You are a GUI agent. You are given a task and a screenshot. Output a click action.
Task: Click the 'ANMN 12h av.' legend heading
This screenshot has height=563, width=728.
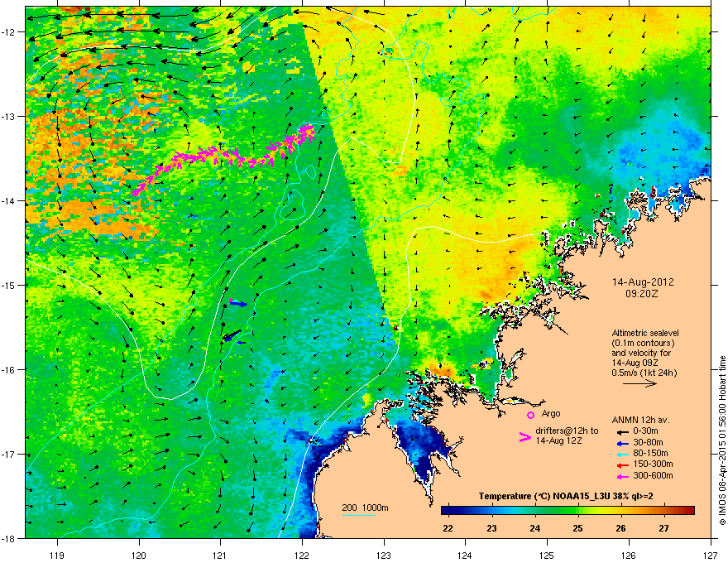(x=640, y=420)
